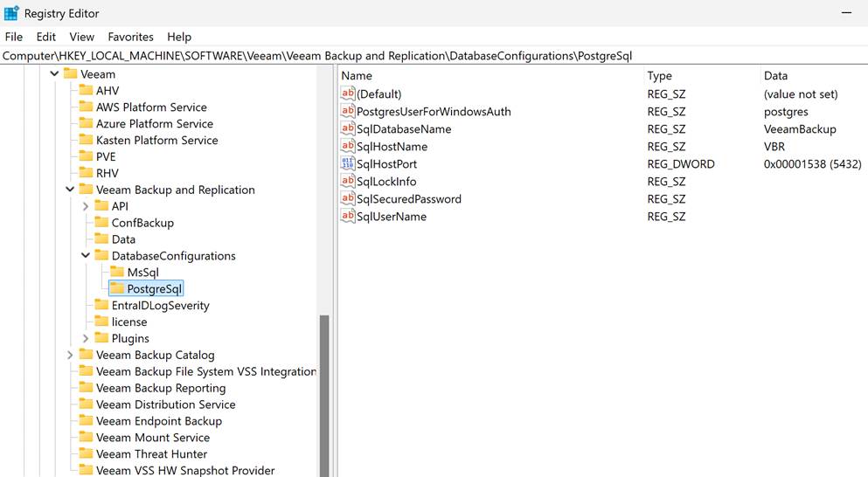Expand the API key node

pos(86,206)
